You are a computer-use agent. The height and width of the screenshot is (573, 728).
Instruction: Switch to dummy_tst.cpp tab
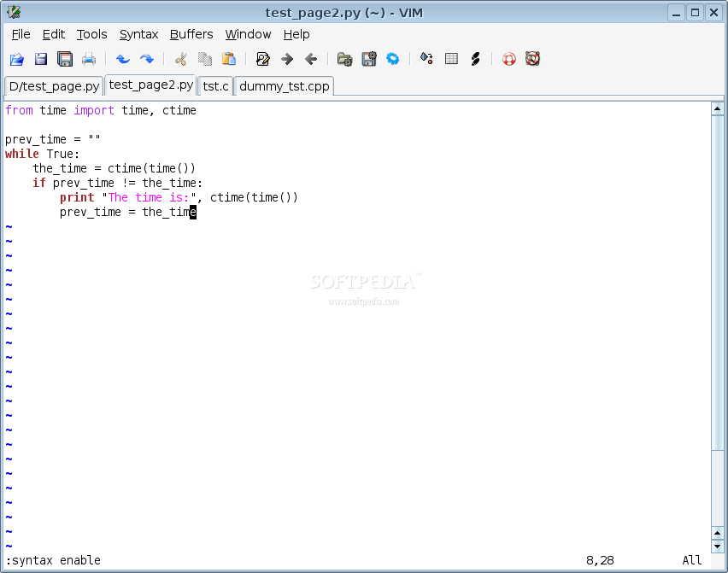tap(285, 86)
